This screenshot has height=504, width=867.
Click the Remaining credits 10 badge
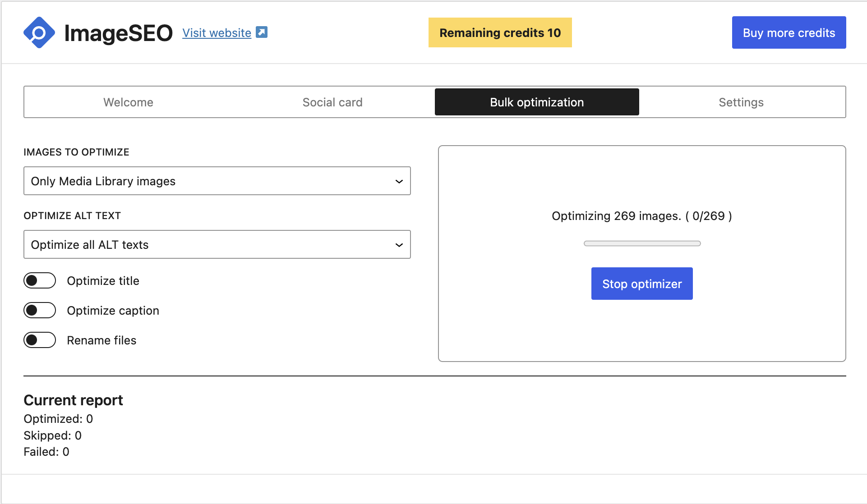click(500, 32)
